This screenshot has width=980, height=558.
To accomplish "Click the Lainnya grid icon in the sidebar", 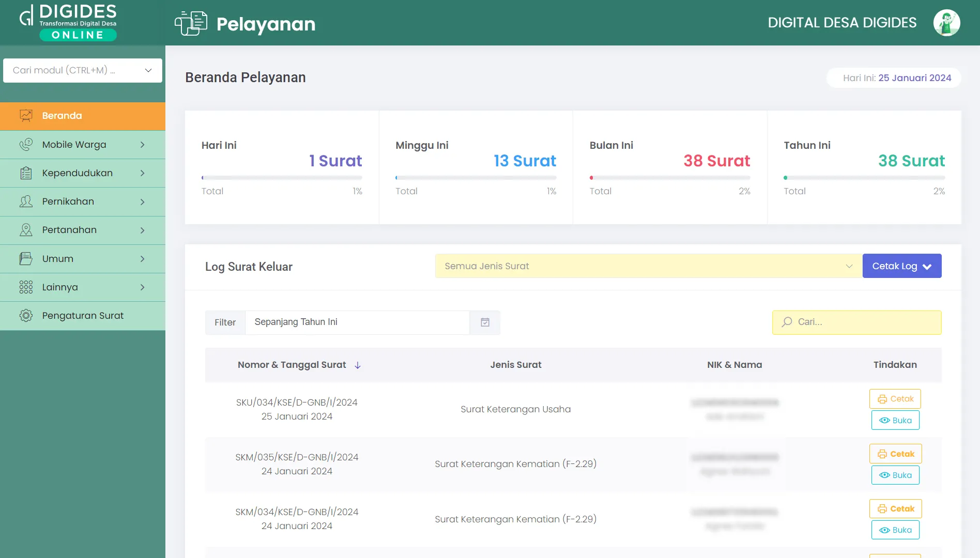I will [26, 287].
